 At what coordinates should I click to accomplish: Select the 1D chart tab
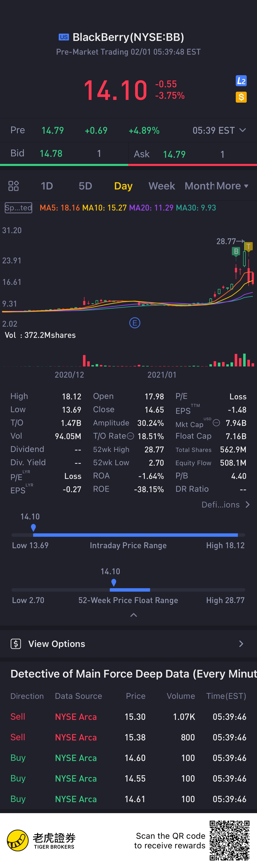click(x=47, y=186)
